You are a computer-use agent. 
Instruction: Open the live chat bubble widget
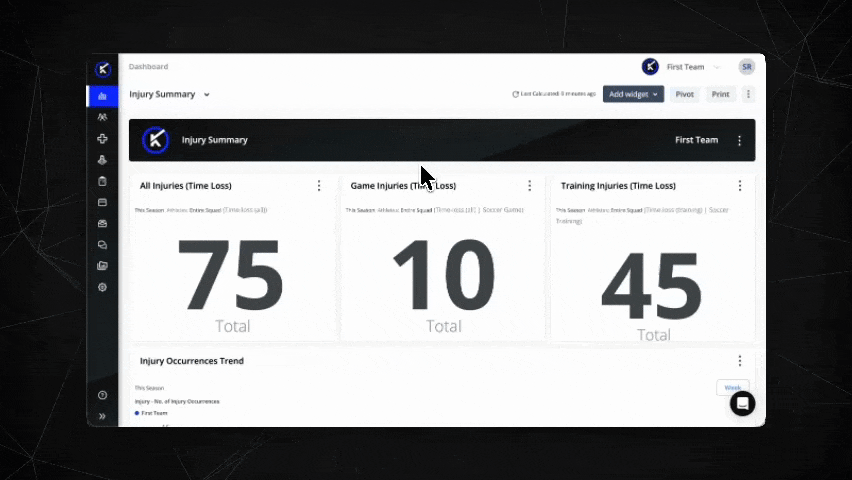(x=742, y=403)
